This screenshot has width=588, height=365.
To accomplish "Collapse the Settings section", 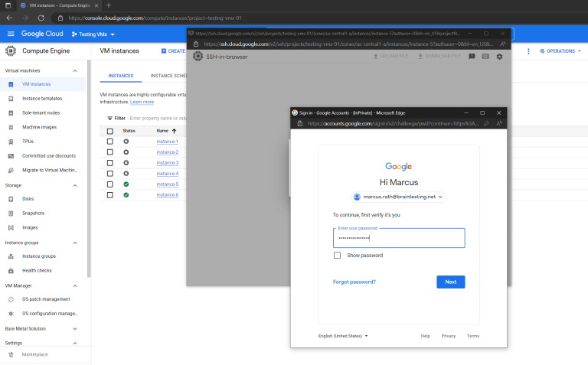I will (x=75, y=344).
